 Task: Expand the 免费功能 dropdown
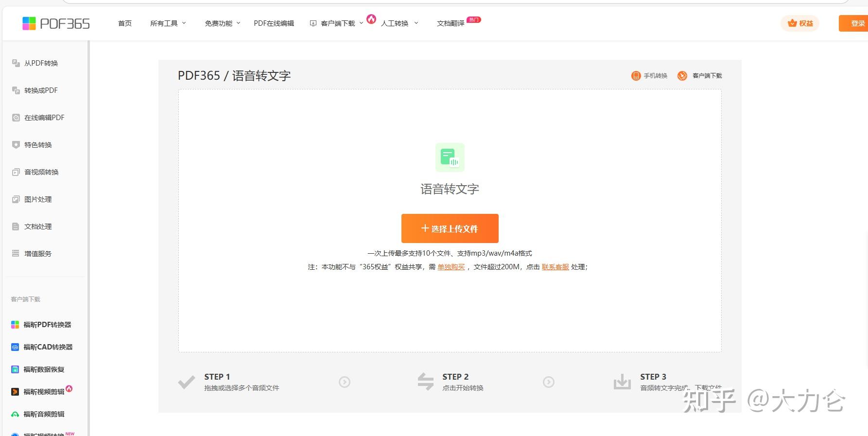(x=223, y=23)
